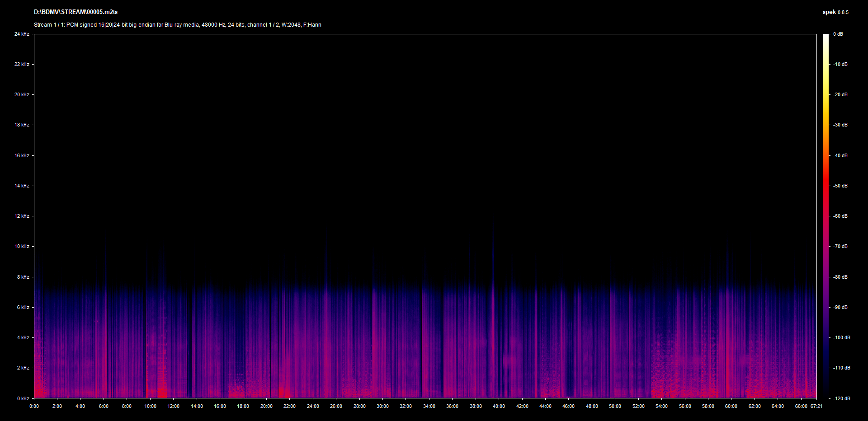Viewport: 868px width, 421px height.
Task: Click the 40:00 time axis marker
Action: point(499,406)
